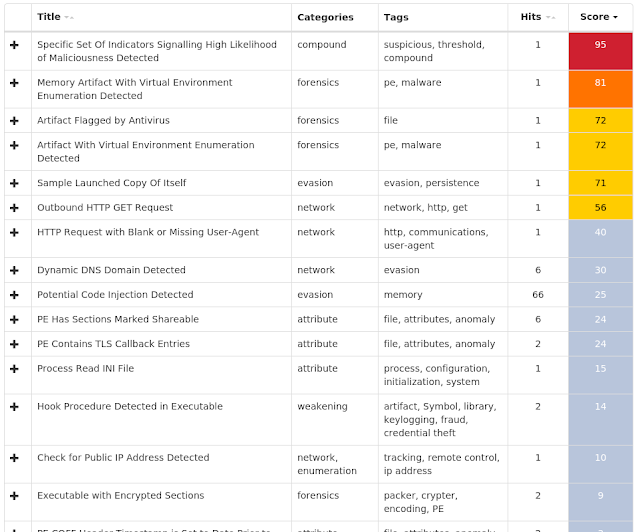Toggle Score column sort order

coord(599,17)
